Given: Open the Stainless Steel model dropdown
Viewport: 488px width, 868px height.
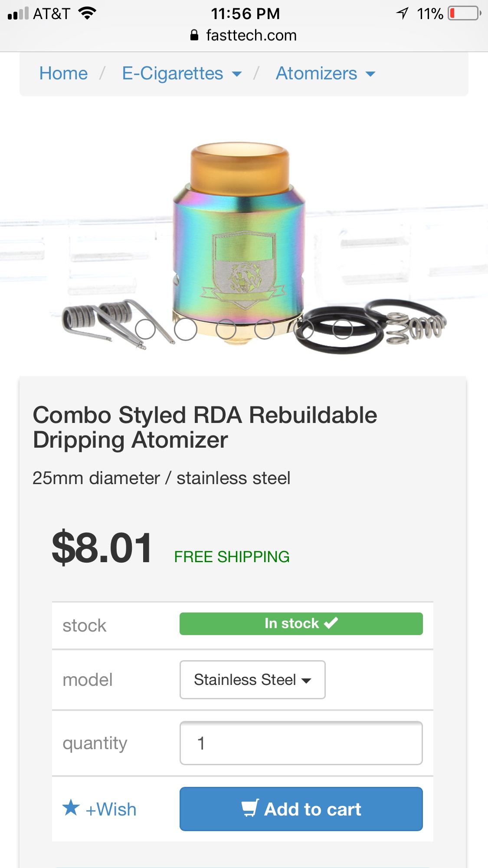Looking at the screenshot, I should point(252,680).
